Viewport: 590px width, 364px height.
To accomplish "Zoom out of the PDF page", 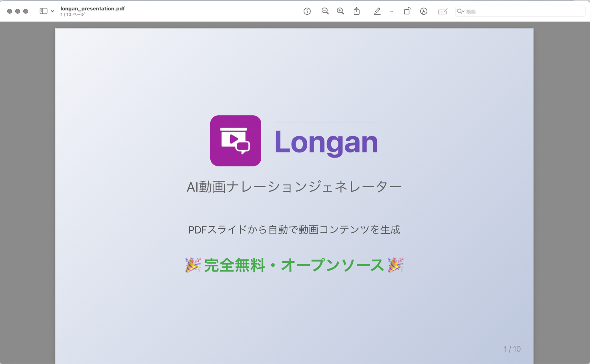I will pos(325,11).
